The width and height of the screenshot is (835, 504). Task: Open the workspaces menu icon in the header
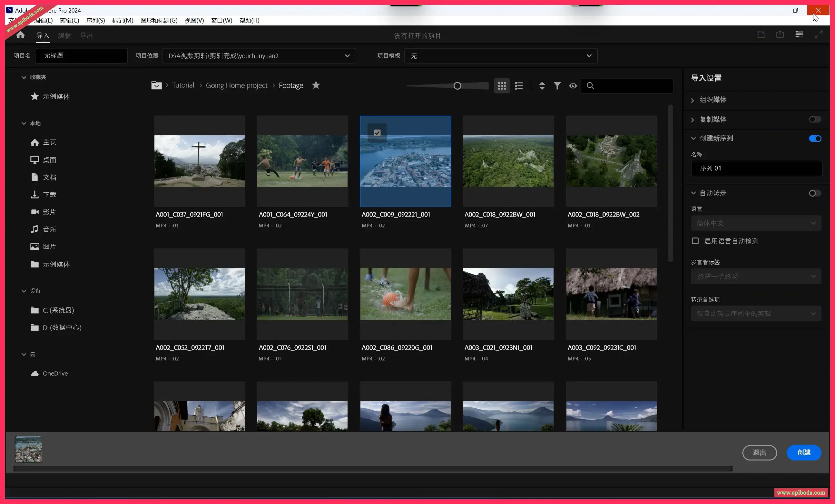pos(799,34)
